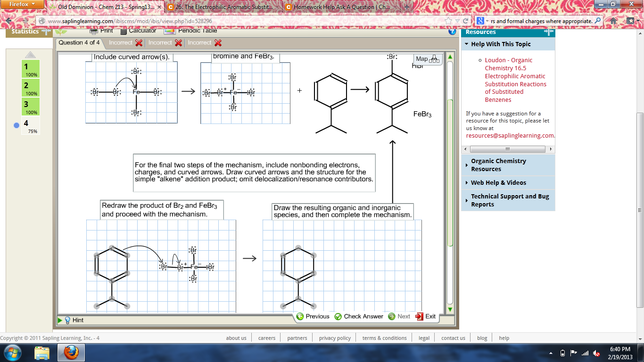Click the volume icon in system tray
Image resolution: width=644 pixels, height=362 pixels.
(596, 353)
